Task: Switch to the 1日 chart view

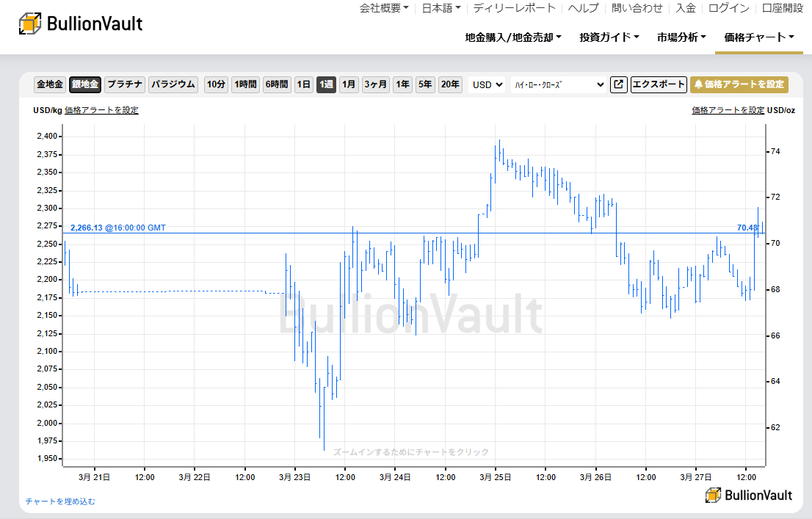Action: 304,84
